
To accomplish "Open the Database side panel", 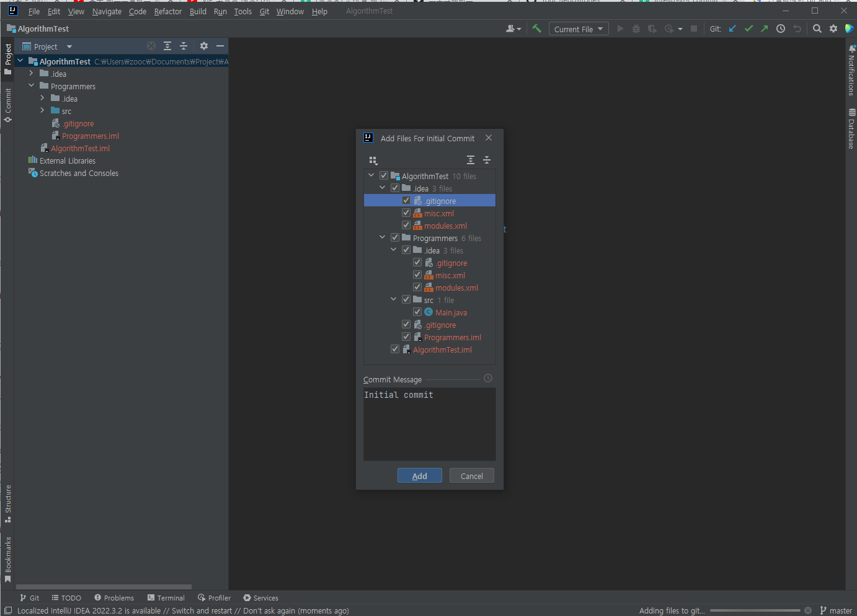I will 851,129.
